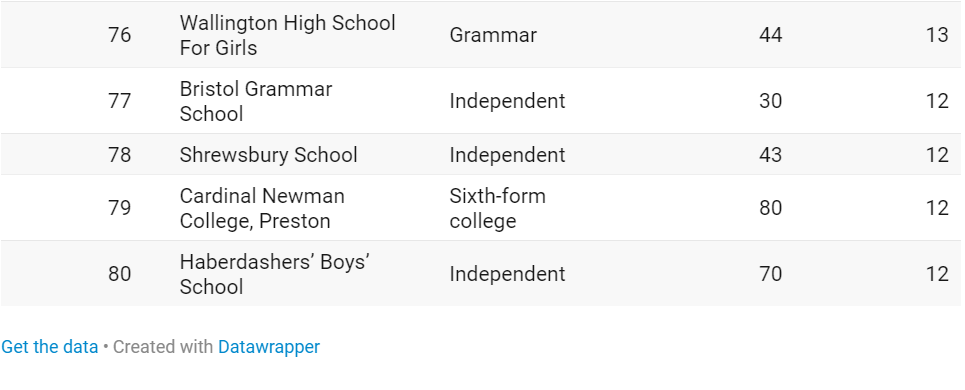Select value 70 in Haberdashers' row
965x390 pixels.
click(x=771, y=274)
